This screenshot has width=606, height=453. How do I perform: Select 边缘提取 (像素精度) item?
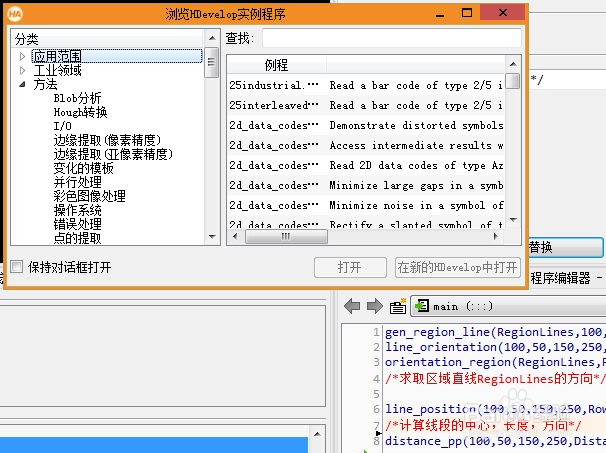(x=107, y=140)
